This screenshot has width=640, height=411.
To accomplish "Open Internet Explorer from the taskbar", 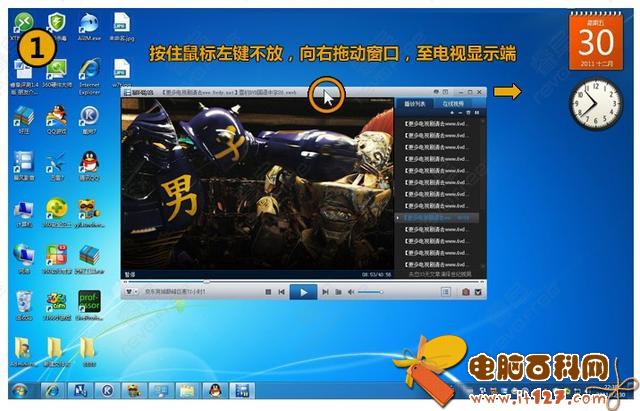I will point(52,391).
